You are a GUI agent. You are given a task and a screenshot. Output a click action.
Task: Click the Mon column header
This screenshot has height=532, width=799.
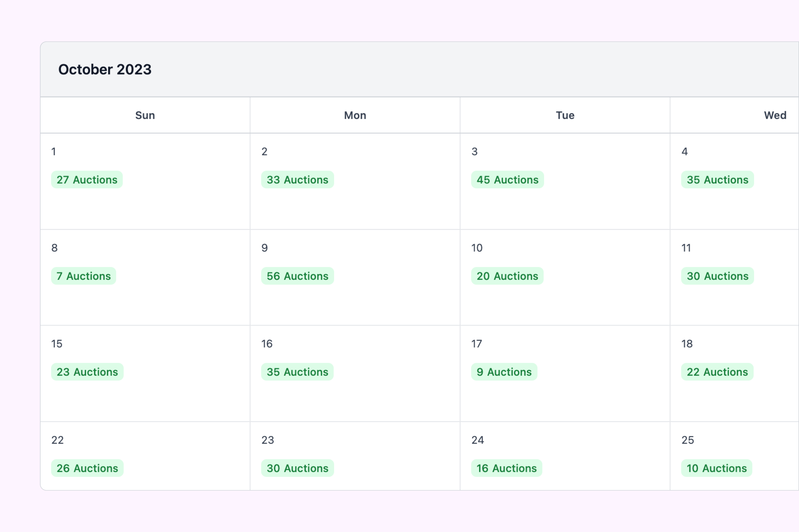(x=355, y=115)
